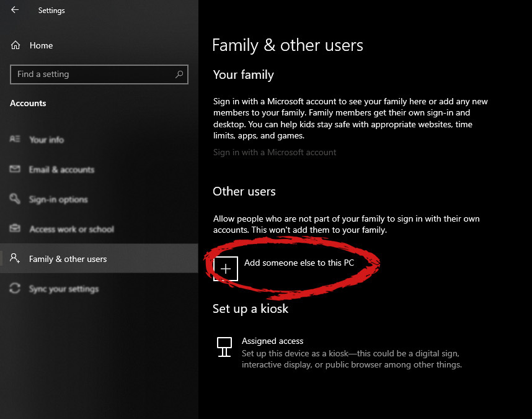532x419 pixels.
Task: Click the Settings window title text
Action: [x=51, y=11]
